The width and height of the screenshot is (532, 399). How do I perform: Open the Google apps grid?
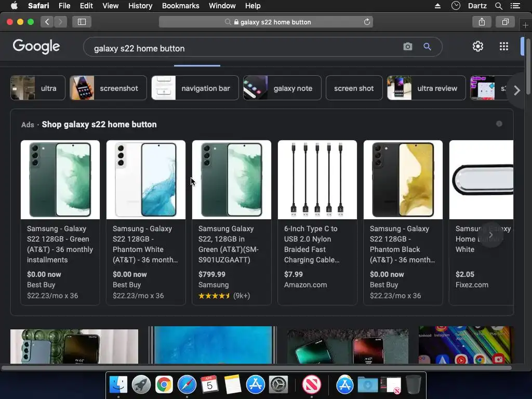point(504,46)
